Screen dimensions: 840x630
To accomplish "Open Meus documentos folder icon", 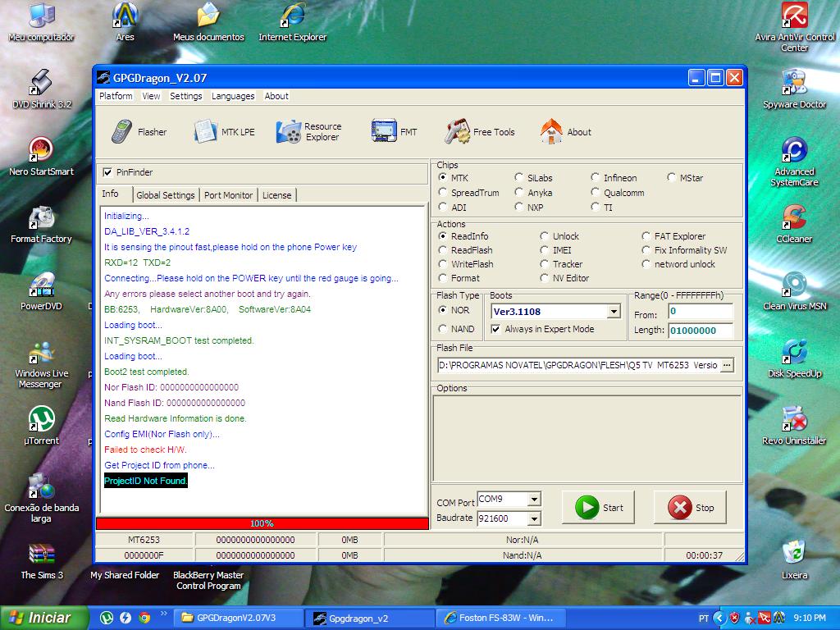I will click(x=208, y=22).
